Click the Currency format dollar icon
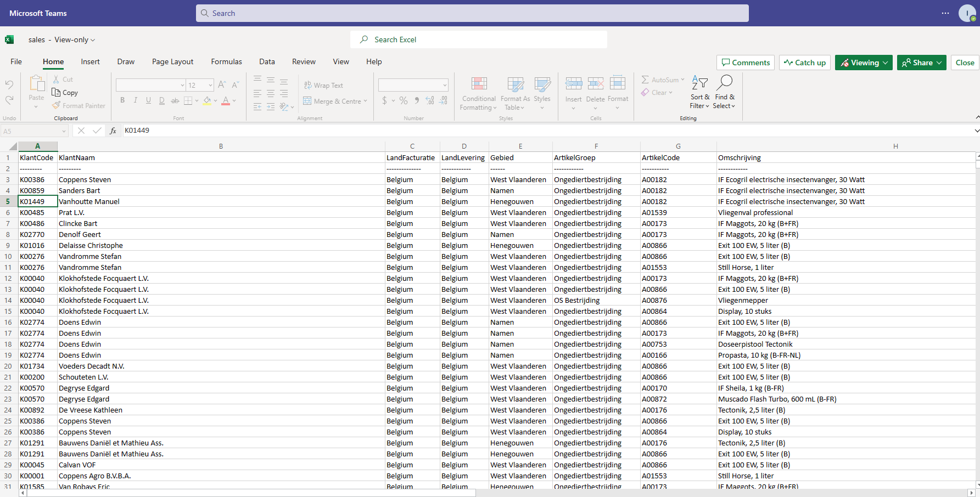The width and height of the screenshot is (980, 497). click(385, 100)
